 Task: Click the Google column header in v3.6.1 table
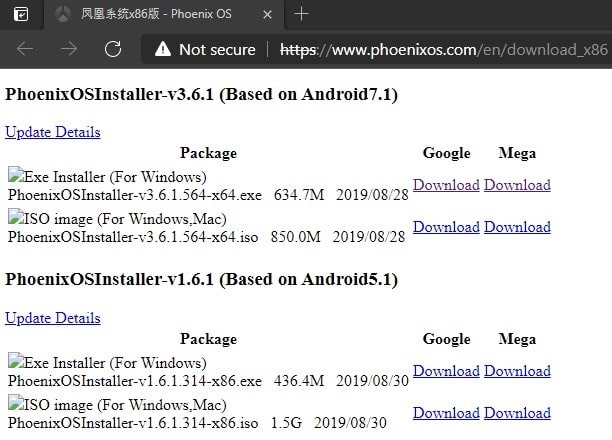click(447, 153)
